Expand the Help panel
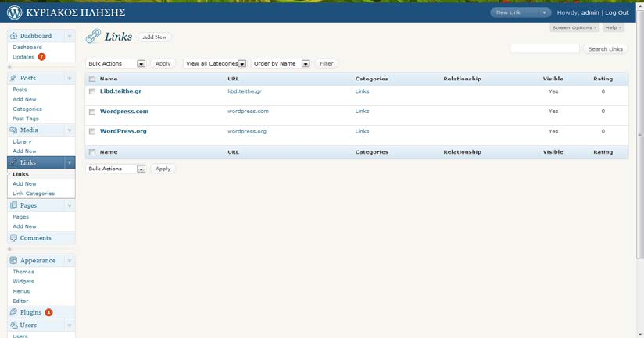644x338 pixels. pos(614,27)
